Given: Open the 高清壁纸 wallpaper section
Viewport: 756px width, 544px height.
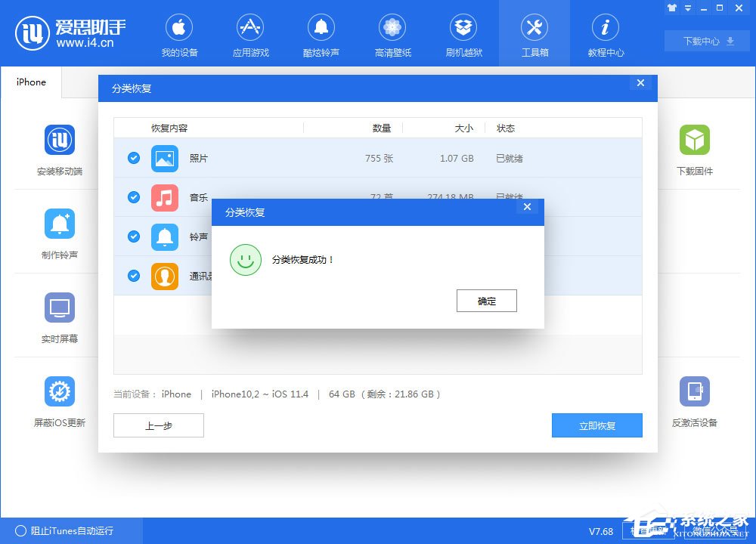Looking at the screenshot, I should pyautogui.click(x=392, y=33).
